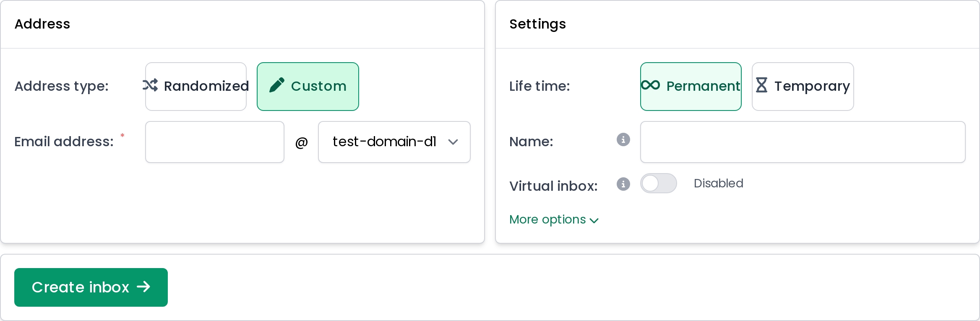Click the @ symbol between address fields
This screenshot has width=980, height=321.
coord(301,142)
